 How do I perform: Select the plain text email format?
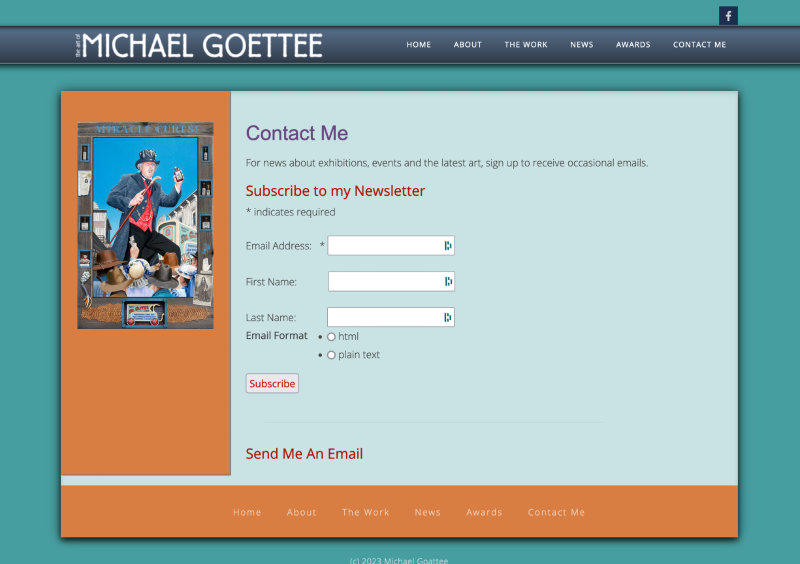tap(331, 355)
